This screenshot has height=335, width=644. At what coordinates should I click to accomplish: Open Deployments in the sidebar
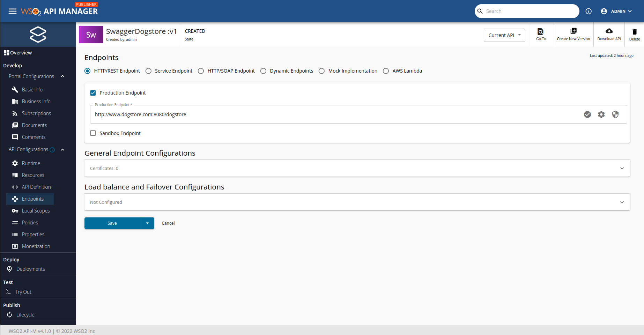click(30, 269)
